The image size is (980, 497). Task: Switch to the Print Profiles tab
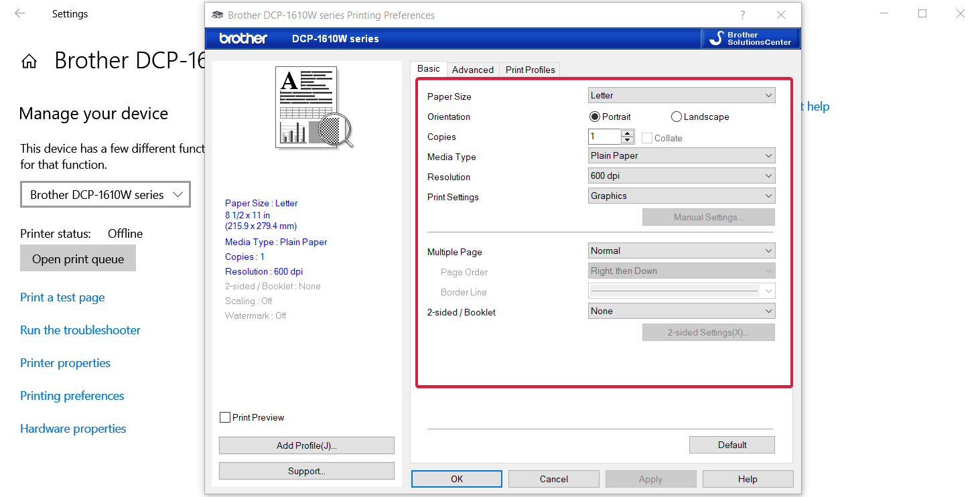pos(531,70)
